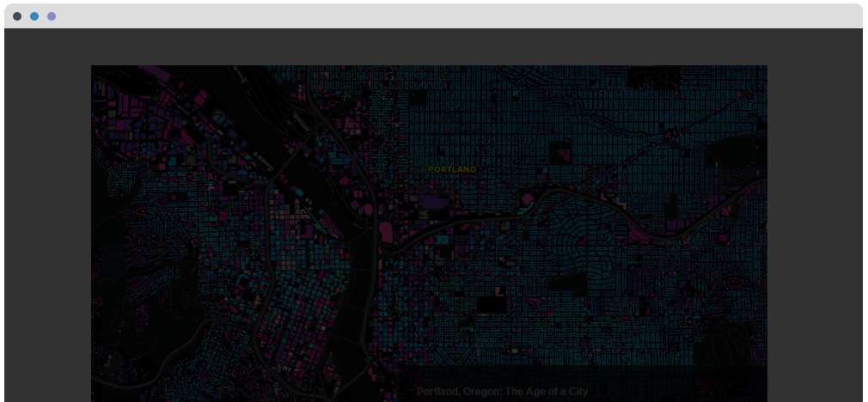
Task: Click the black square block east of PORTLAND label
Action: [x=560, y=151]
